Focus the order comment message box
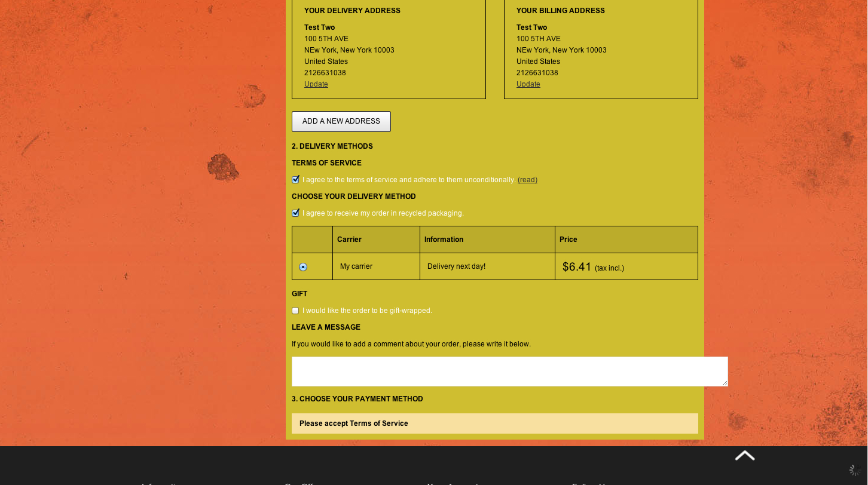 point(510,372)
